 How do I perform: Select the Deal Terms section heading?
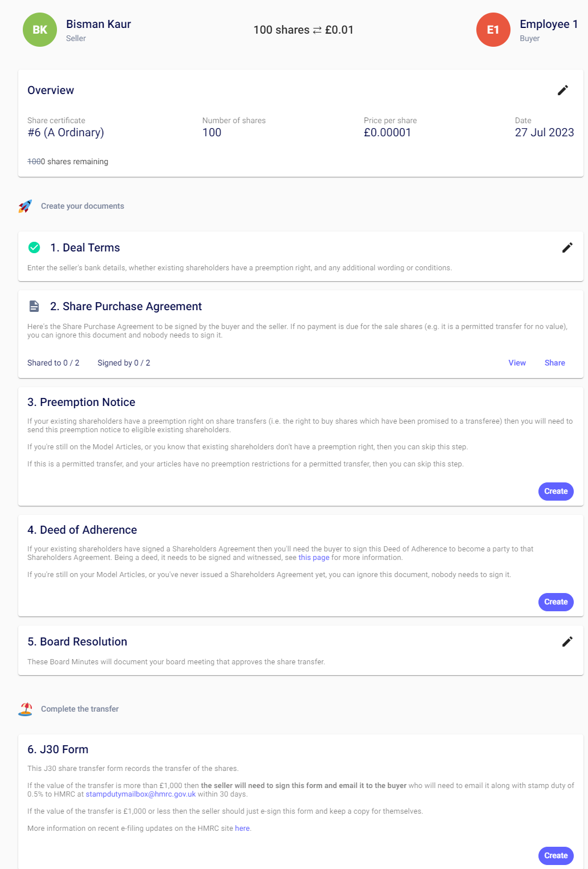click(85, 247)
